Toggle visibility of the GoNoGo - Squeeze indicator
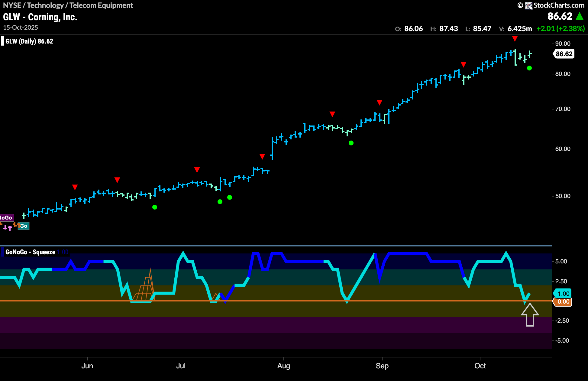Screen dimensions: 588x381 click(x=30, y=252)
